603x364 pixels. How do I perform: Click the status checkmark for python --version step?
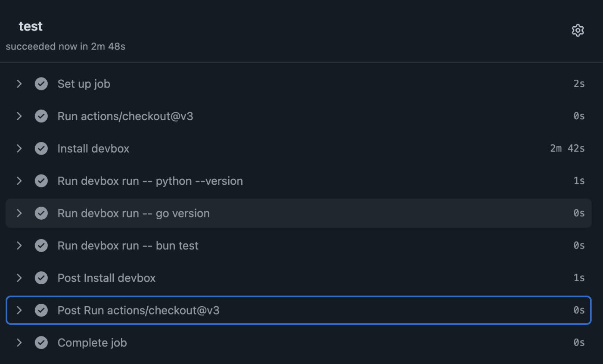click(x=41, y=181)
